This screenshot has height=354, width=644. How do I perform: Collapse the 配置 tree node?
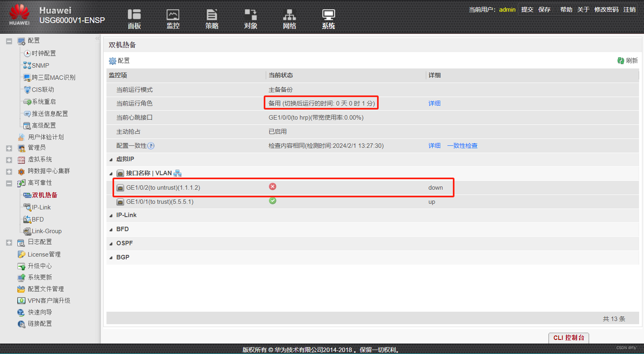(9, 41)
